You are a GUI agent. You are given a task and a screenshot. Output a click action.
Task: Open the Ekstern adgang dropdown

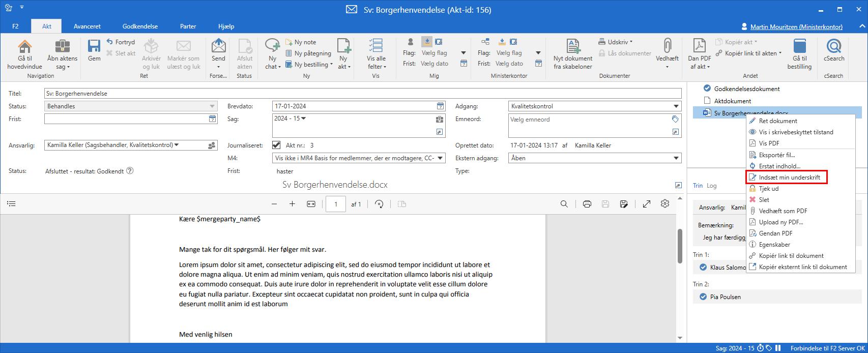point(676,158)
